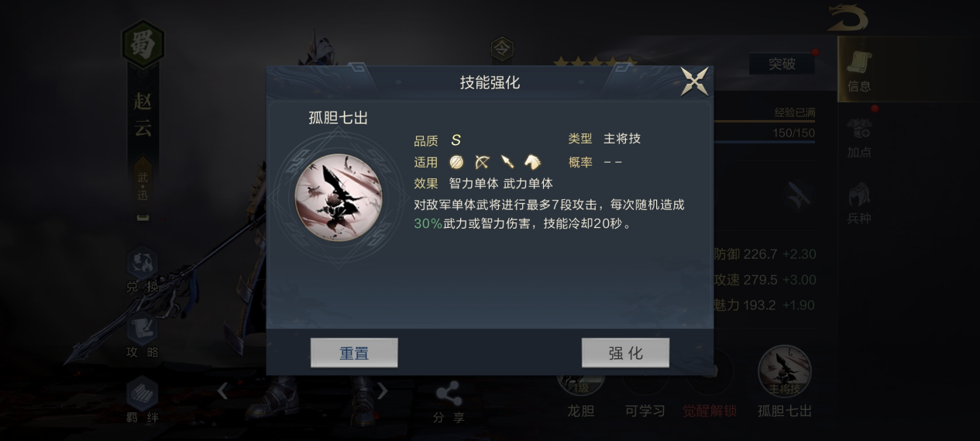The image size is (980, 441).
Task: Open the 兑换 exchange icon
Action: pos(142,271)
